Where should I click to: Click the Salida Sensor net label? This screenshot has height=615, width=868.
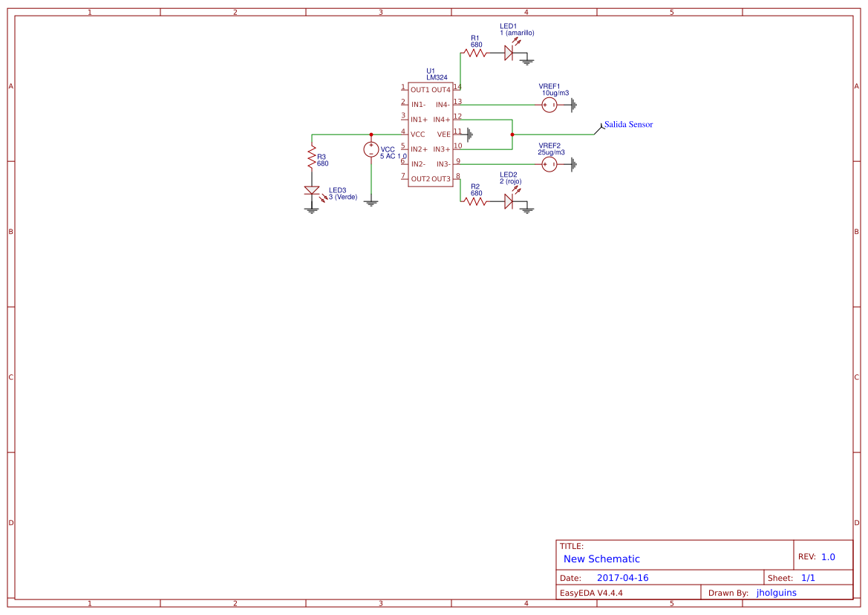pos(628,125)
